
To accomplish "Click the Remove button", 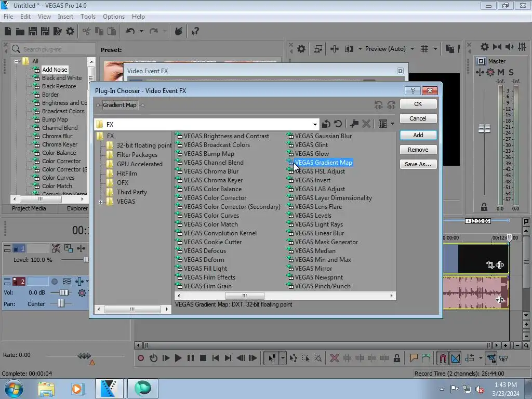I will pyautogui.click(x=418, y=150).
